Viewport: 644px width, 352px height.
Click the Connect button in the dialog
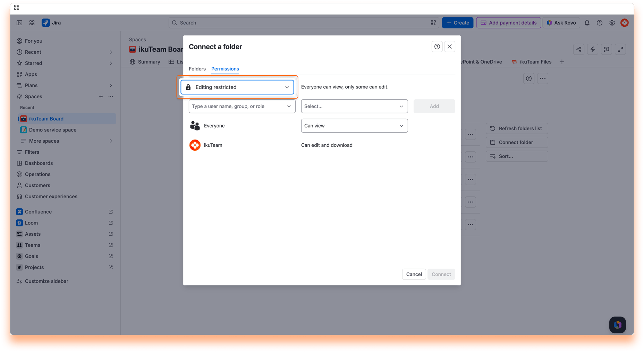[x=441, y=274]
